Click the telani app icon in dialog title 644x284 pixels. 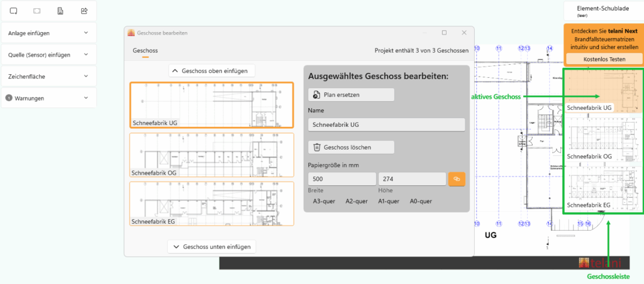click(x=131, y=33)
